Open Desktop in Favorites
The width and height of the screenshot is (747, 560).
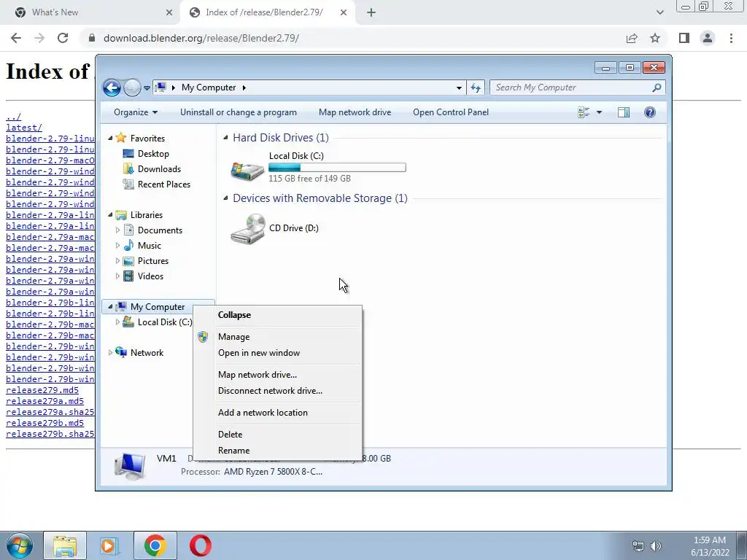coord(153,154)
